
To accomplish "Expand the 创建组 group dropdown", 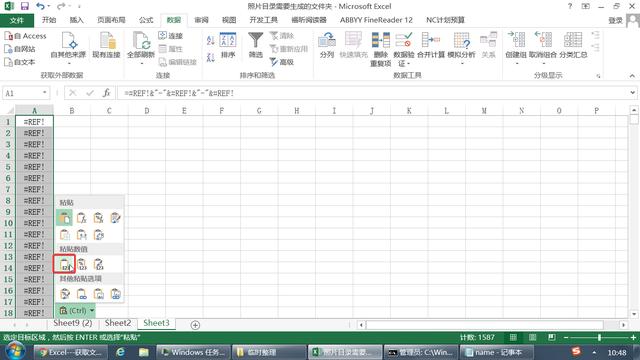I will coord(516,63).
